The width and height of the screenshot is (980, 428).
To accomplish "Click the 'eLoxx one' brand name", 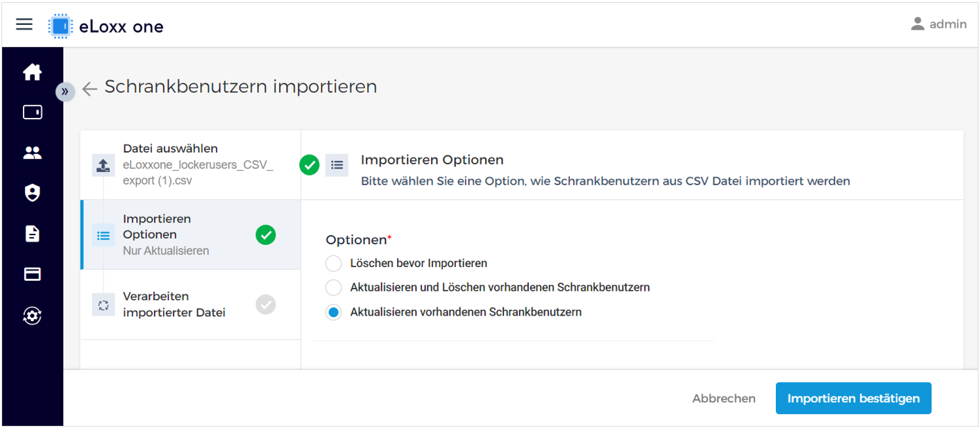I will pyautogui.click(x=121, y=26).
